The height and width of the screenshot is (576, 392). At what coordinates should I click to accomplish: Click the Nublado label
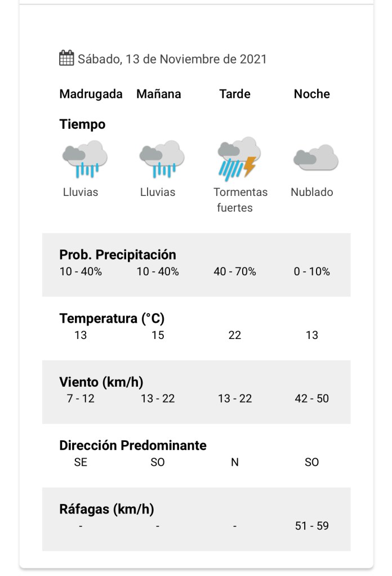[312, 192]
